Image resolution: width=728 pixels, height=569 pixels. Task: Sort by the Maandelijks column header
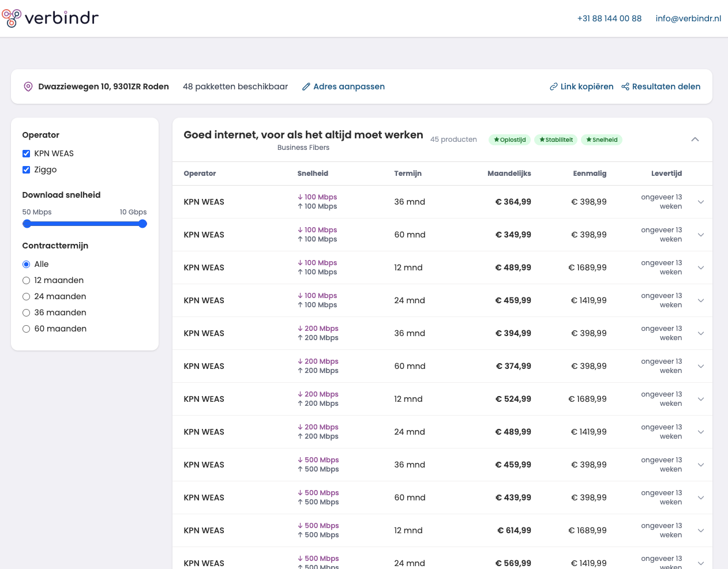point(509,174)
